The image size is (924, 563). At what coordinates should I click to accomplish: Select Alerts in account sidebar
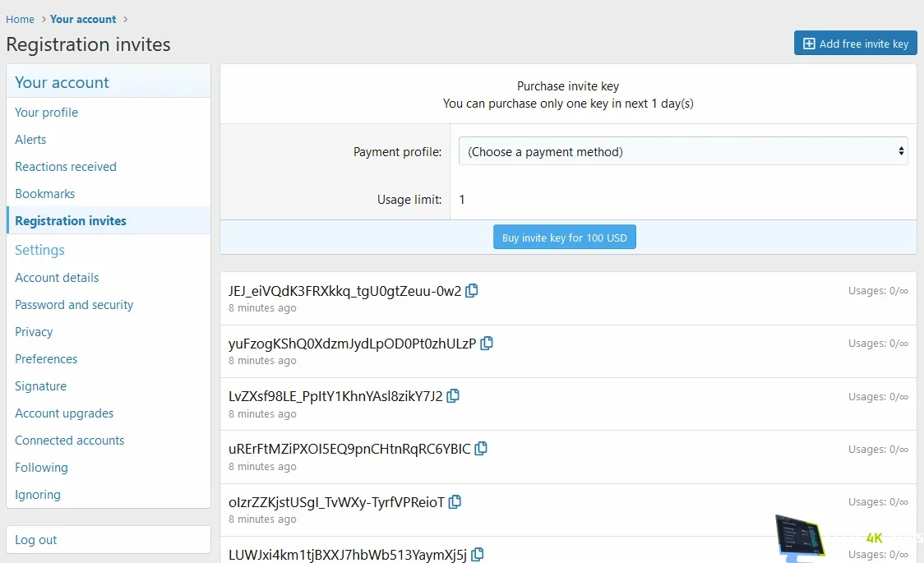(30, 140)
